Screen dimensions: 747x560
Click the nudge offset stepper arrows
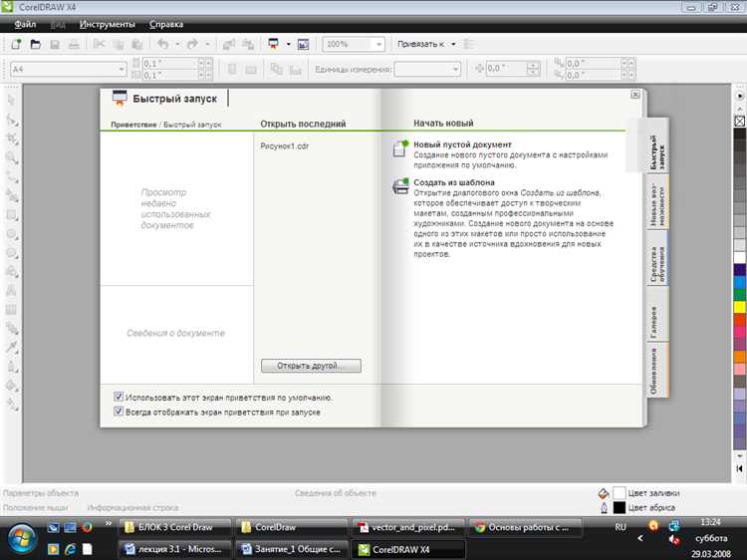point(534,69)
